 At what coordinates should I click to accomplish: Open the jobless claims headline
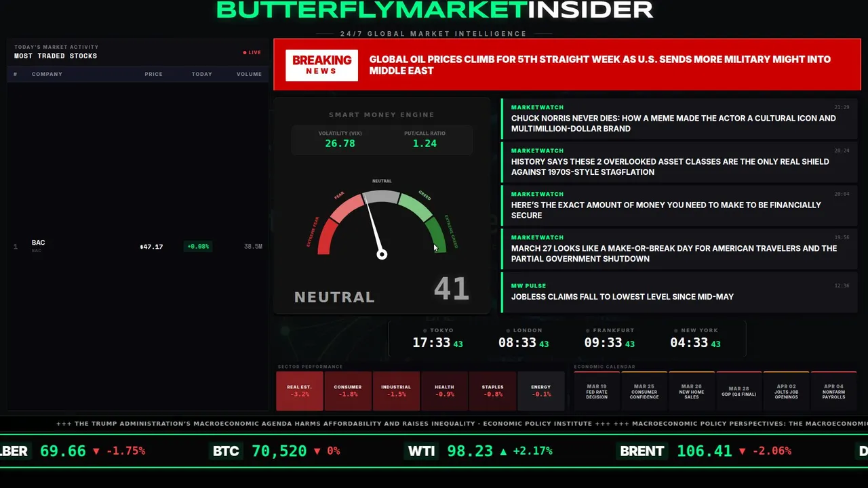pos(679,292)
